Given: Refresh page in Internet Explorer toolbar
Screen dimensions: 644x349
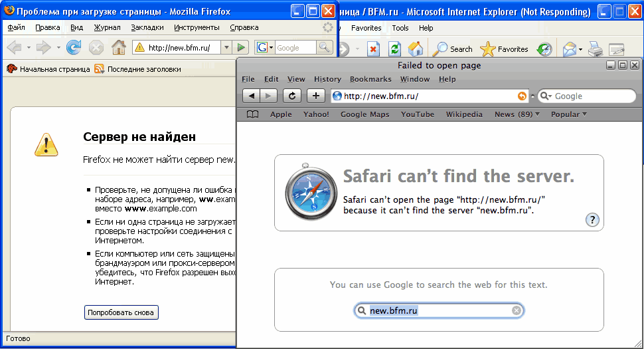Looking at the screenshot, I should click(x=394, y=49).
